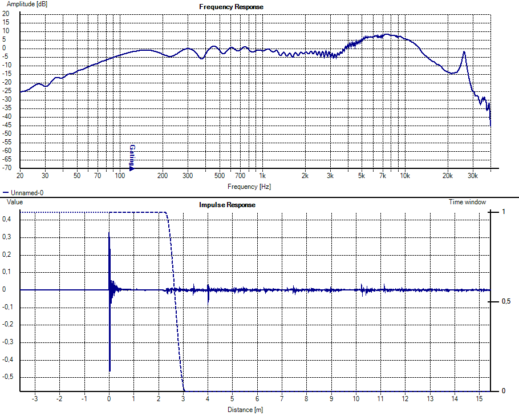Screen dimensions: 519x420
Task: Click the blue Unnamed-0 legend color line
Action: pyautogui.click(x=6, y=193)
